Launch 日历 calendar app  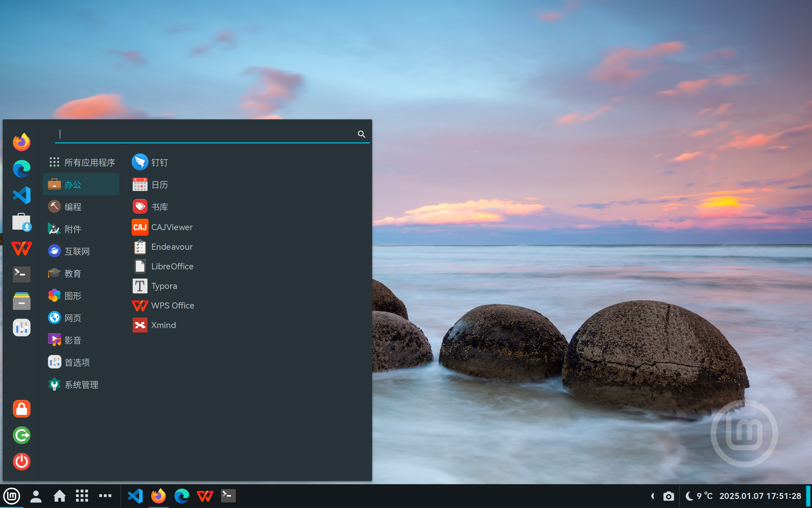pyautogui.click(x=150, y=185)
